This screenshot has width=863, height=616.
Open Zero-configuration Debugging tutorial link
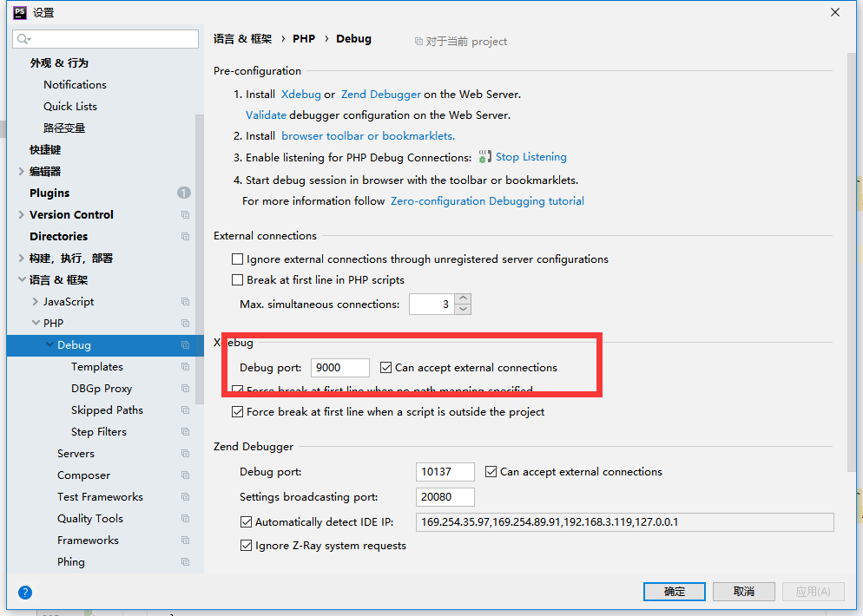point(487,201)
